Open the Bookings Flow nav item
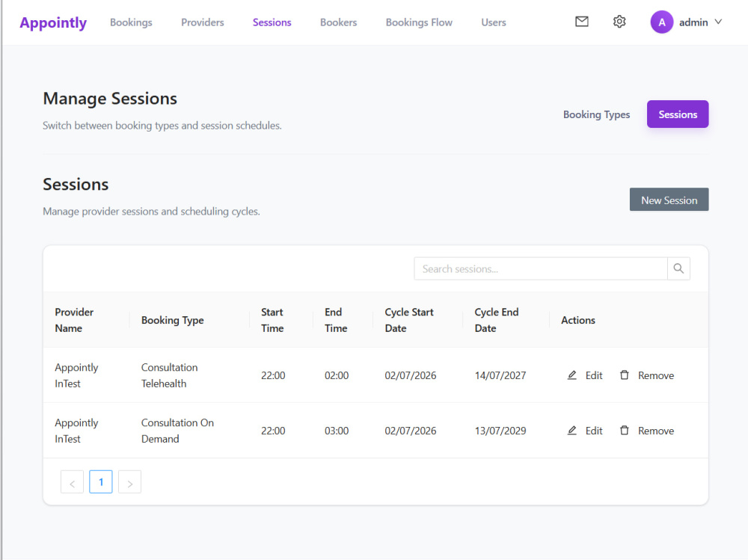This screenshot has height=560, width=748. tap(419, 22)
